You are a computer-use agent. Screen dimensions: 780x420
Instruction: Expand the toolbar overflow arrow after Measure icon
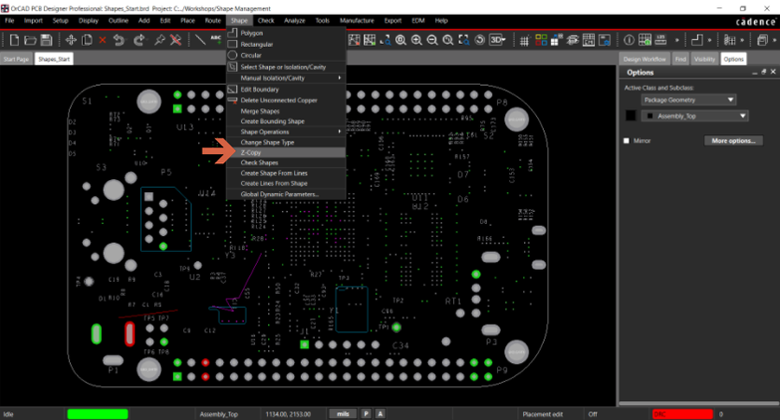pyautogui.click(x=677, y=40)
